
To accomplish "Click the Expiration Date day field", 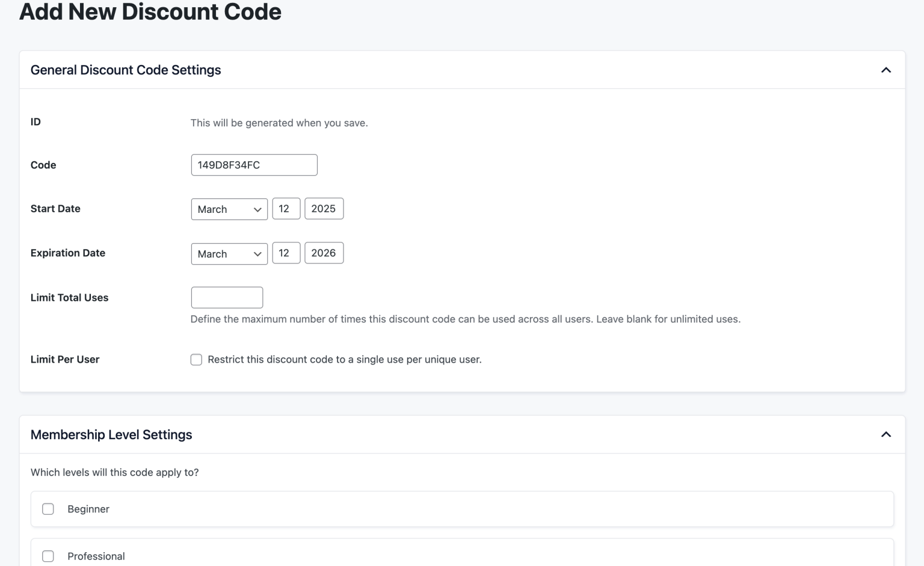I will (286, 253).
